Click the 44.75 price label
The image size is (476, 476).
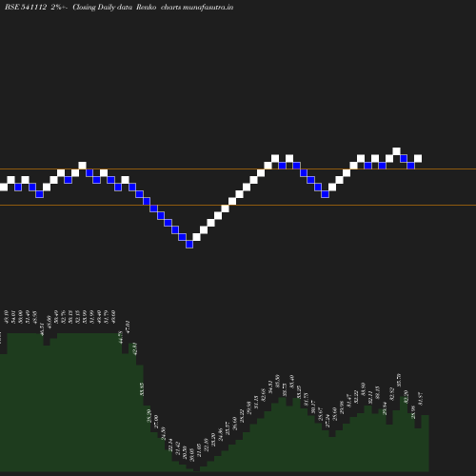tap(121, 337)
